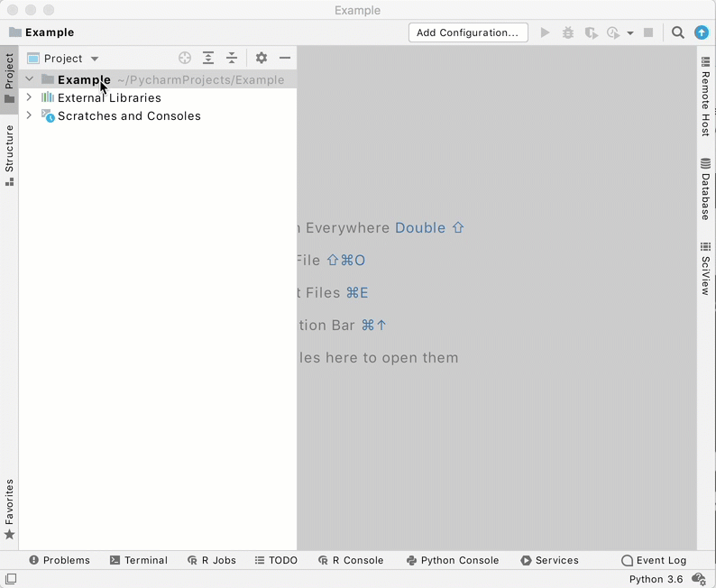Click the tool windows toggle square icon

pyautogui.click(x=11, y=579)
